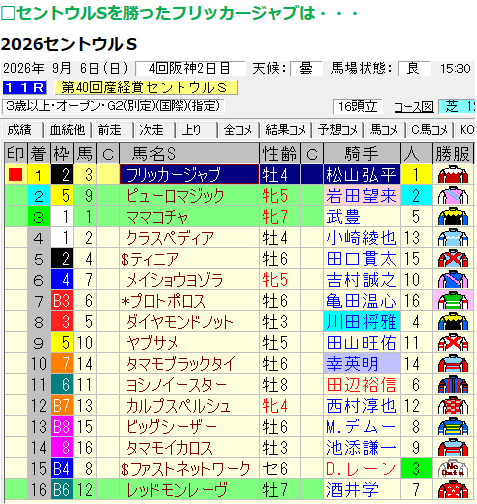Open the 前走 tab
Image resolution: width=477 pixels, height=504 pixels.
pos(109,130)
